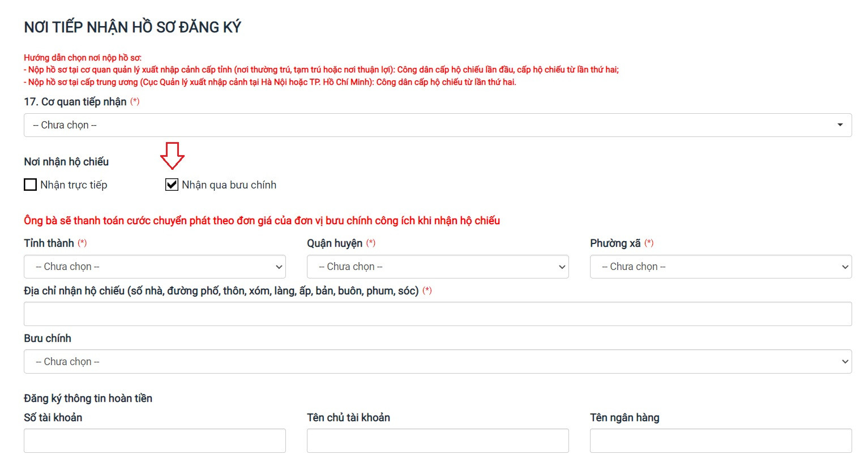Check the 'Nhận trực tiếp' checkbox
Screen dimensions: 868x467
[x=31, y=185]
